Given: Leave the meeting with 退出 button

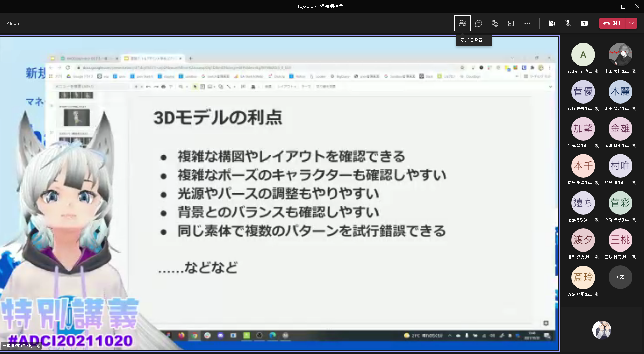Looking at the screenshot, I should (613, 23).
